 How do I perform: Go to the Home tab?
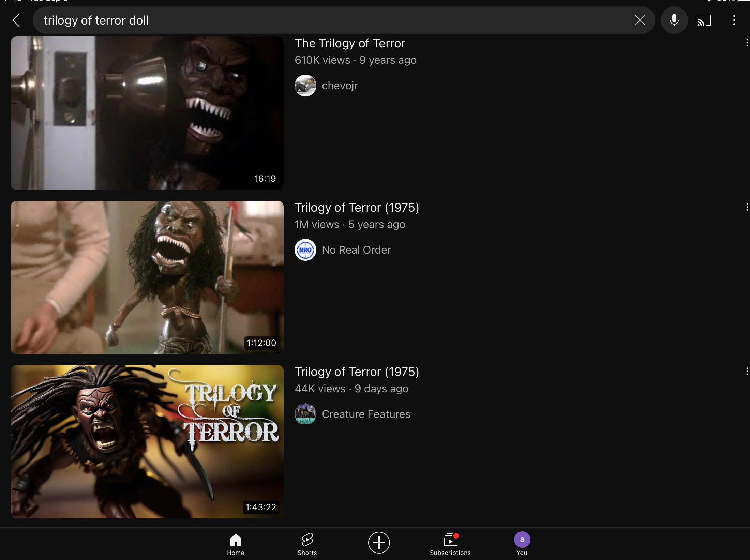tap(236, 544)
